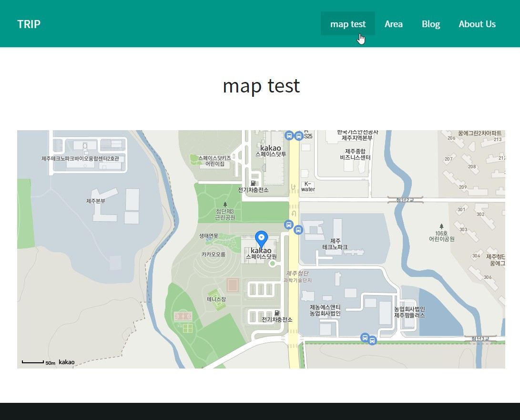Click building number 304
The image size is (520, 420).
(476, 256)
